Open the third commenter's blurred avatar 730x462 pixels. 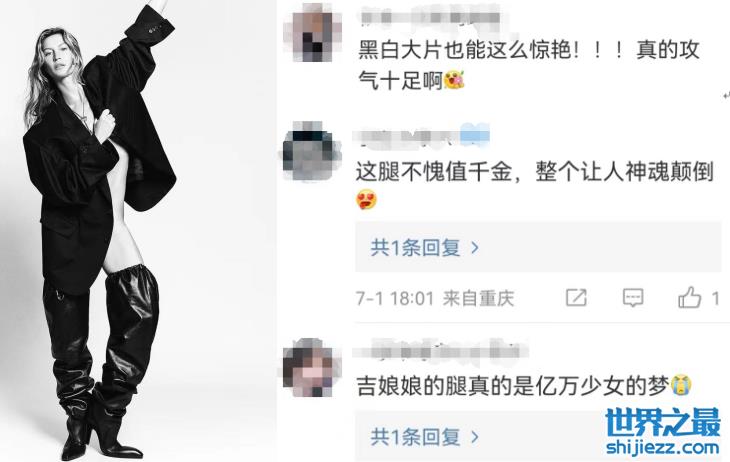click(x=311, y=367)
